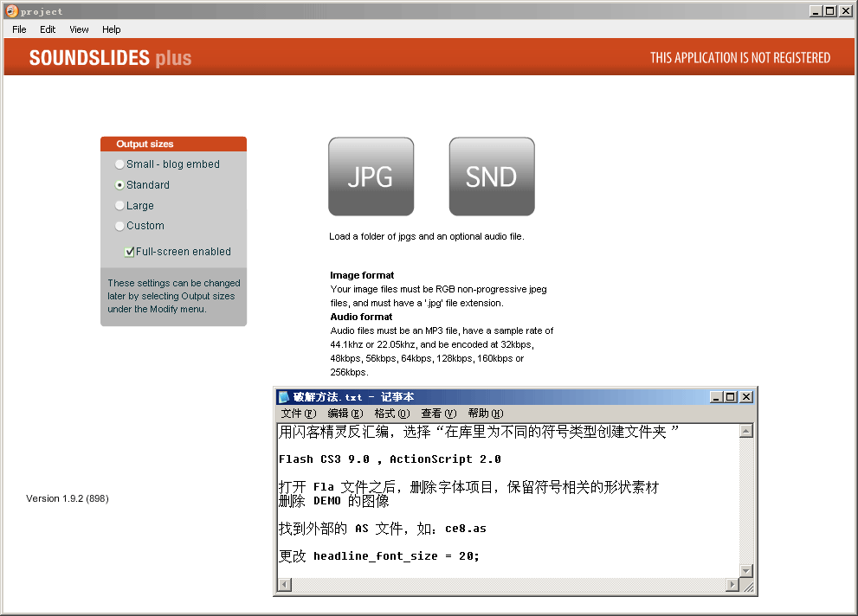Click the Notepad title bar text

(x=353, y=397)
